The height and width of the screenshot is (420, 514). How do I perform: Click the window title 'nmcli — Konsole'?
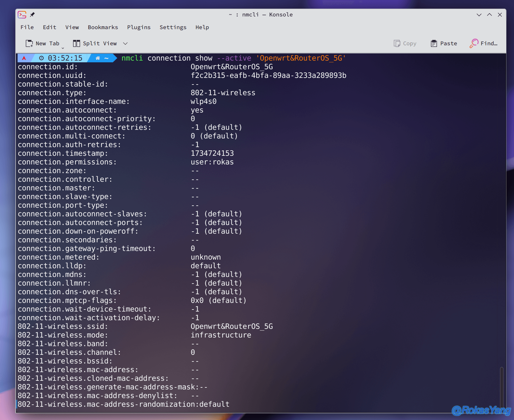point(267,15)
